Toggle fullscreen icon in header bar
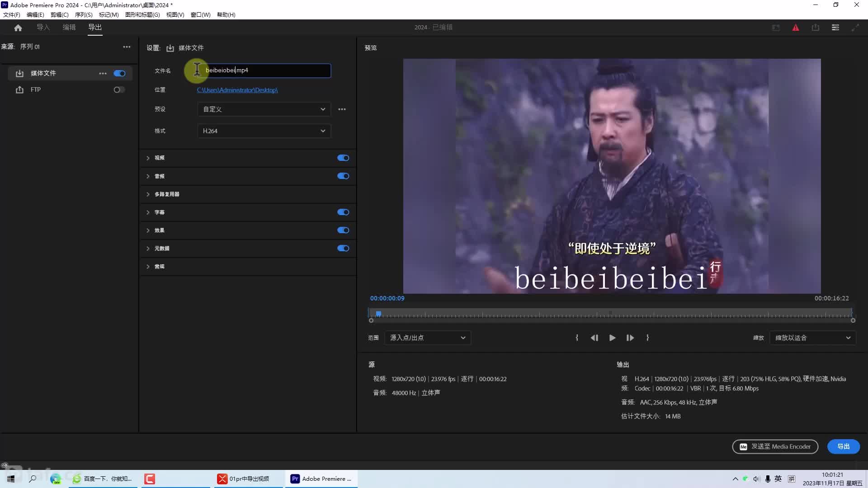868x488 pixels. click(x=855, y=28)
